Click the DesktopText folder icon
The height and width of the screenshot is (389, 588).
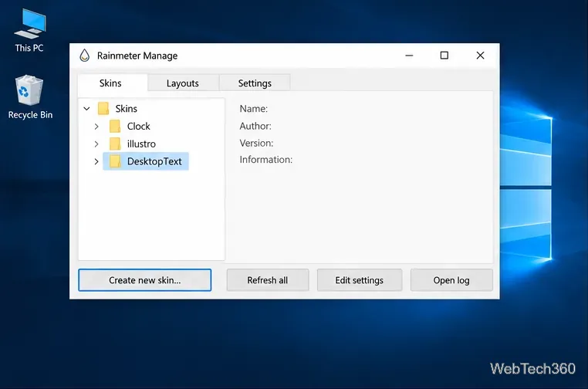(115, 161)
